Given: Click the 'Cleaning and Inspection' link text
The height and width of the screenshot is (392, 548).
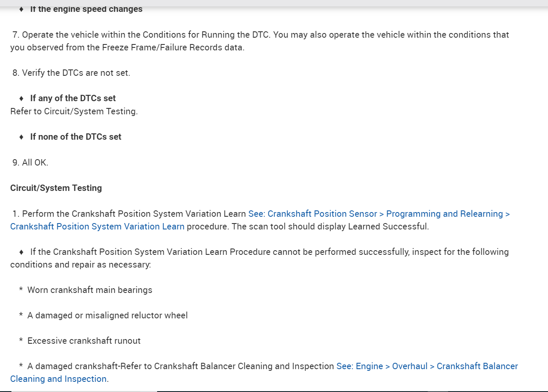Looking at the screenshot, I should tap(58, 379).
